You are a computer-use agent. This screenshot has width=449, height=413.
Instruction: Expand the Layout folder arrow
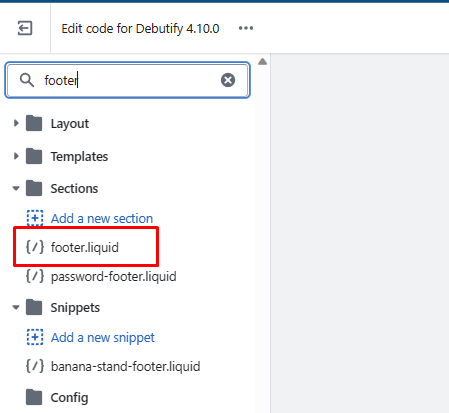pos(16,123)
